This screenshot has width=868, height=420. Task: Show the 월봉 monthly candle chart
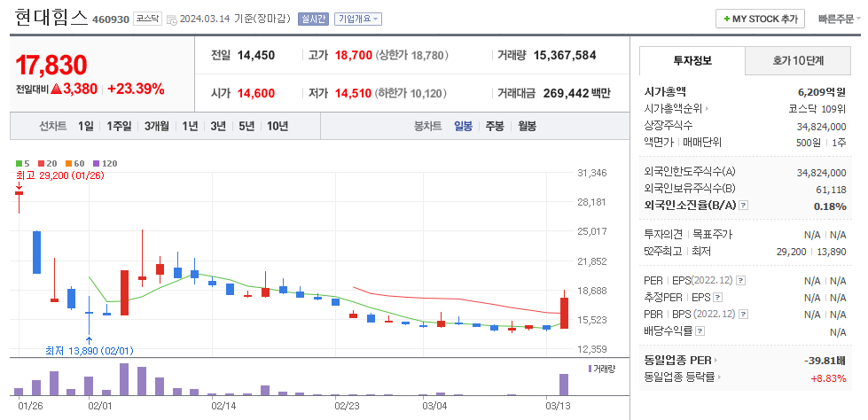click(x=527, y=126)
